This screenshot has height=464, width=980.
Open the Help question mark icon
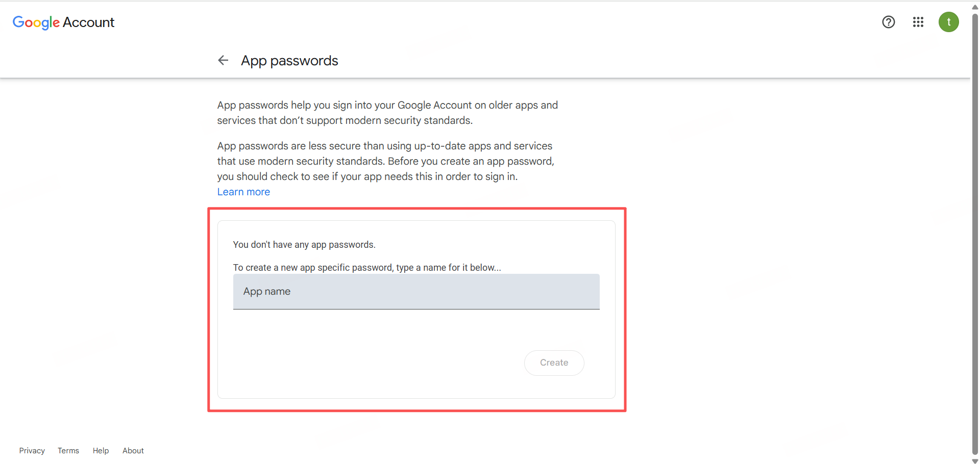click(x=888, y=22)
